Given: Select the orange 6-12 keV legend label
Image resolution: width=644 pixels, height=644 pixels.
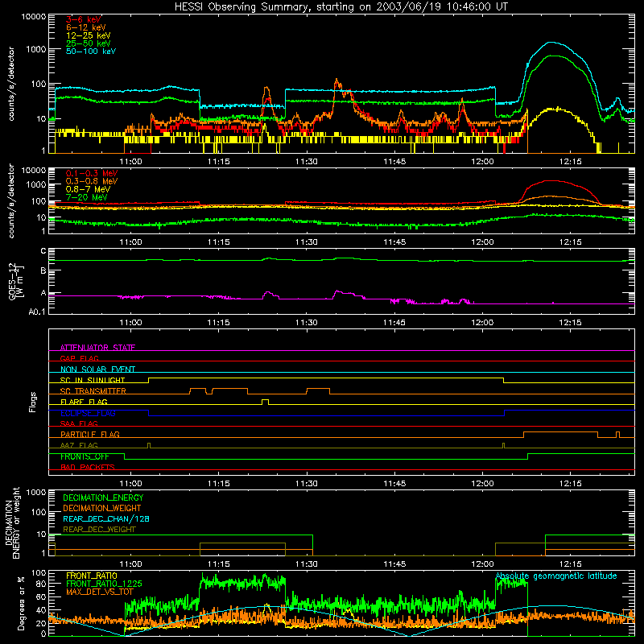Looking at the screenshot, I should pos(86,27).
